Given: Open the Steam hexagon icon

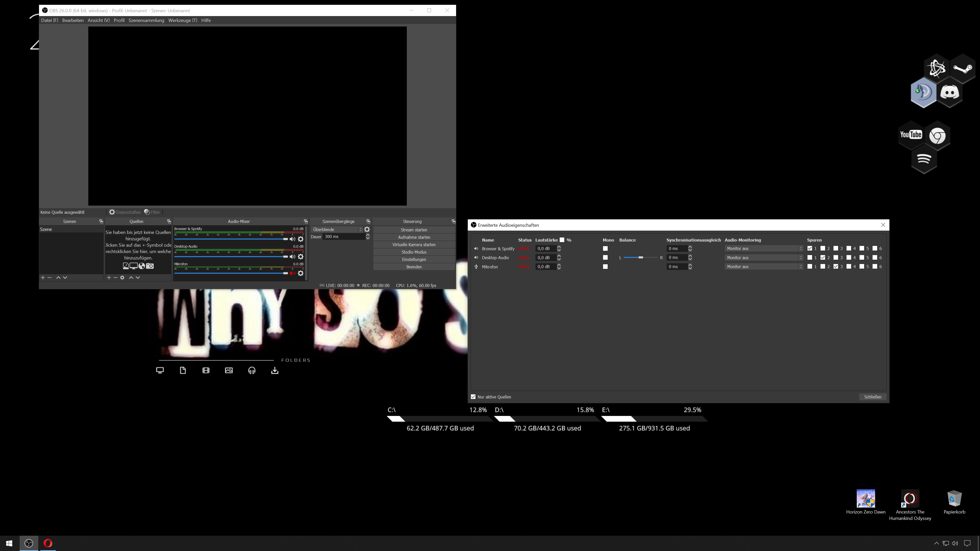Looking at the screenshot, I should click(962, 68).
